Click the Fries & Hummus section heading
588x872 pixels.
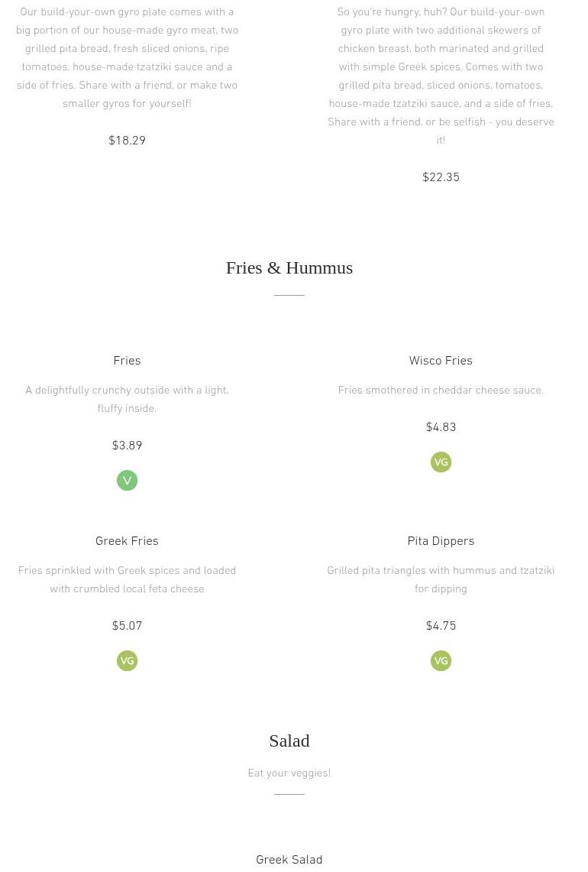(289, 268)
